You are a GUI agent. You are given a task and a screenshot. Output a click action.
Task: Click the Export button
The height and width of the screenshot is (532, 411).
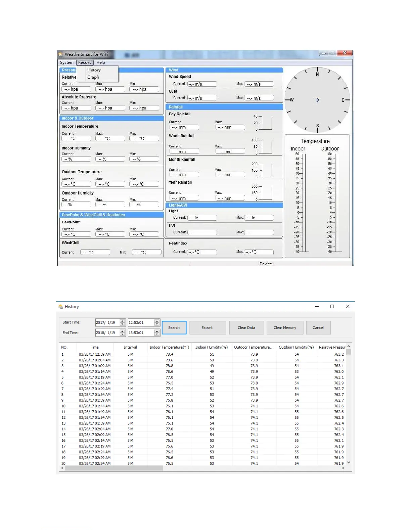[207, 327]
